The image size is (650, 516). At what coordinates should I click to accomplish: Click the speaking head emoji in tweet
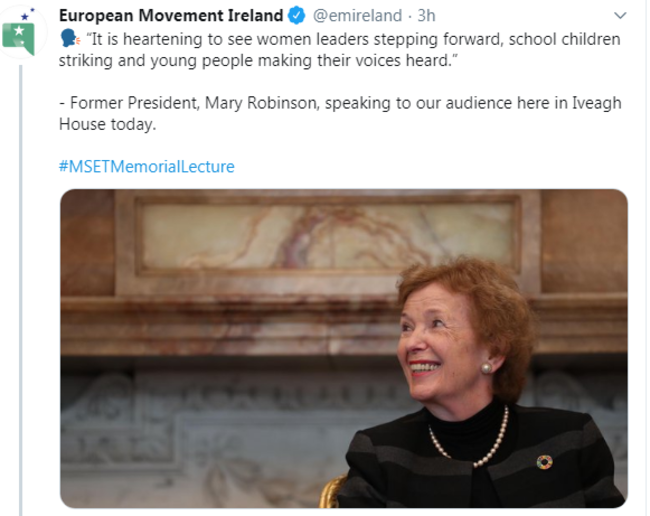coord(70,38)
